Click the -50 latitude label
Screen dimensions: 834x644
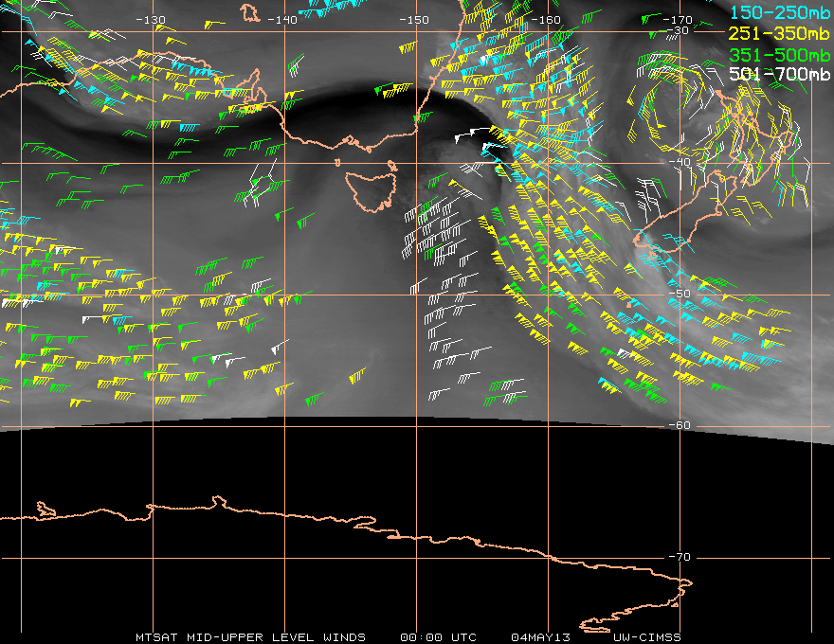tap(680, 294)
